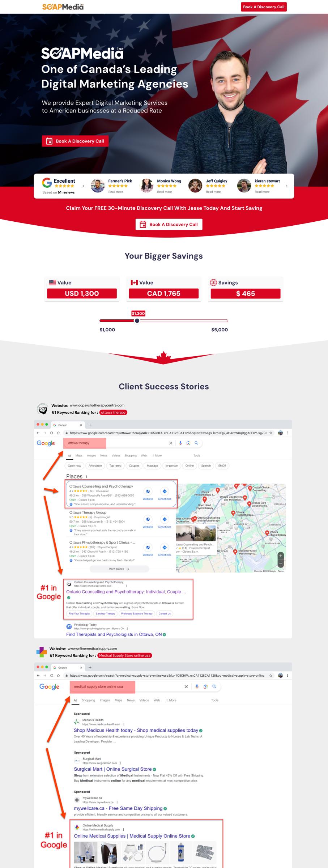Screen dimensions: 328x868
Task: Click the $1,300 tooltip above the slider
Action: tap(138, 314)
